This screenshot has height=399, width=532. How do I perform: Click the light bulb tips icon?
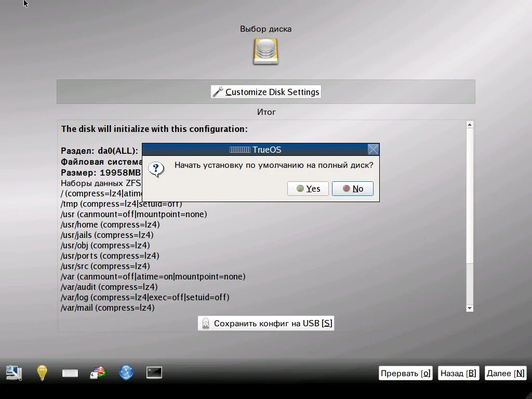coord(42,373)
